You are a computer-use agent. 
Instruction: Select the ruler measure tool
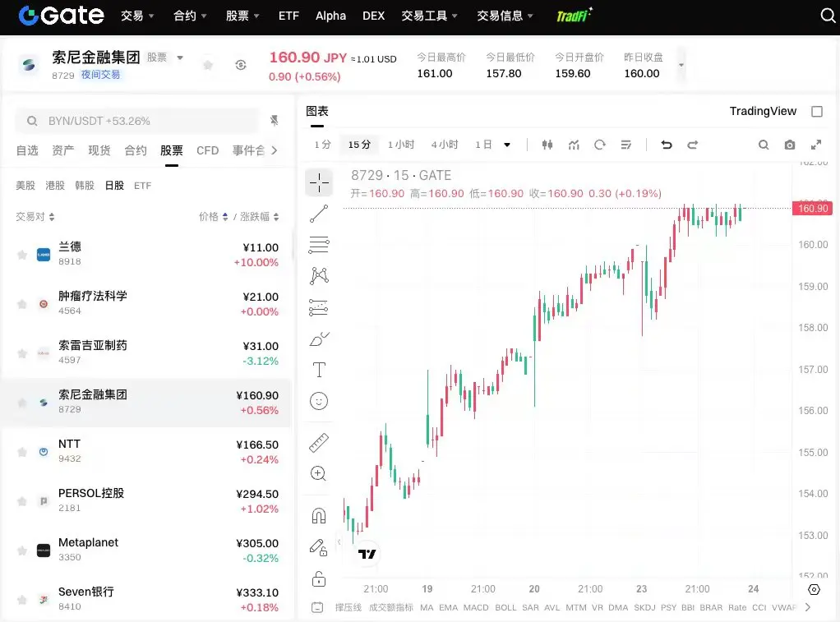click(x=319, y=443)
